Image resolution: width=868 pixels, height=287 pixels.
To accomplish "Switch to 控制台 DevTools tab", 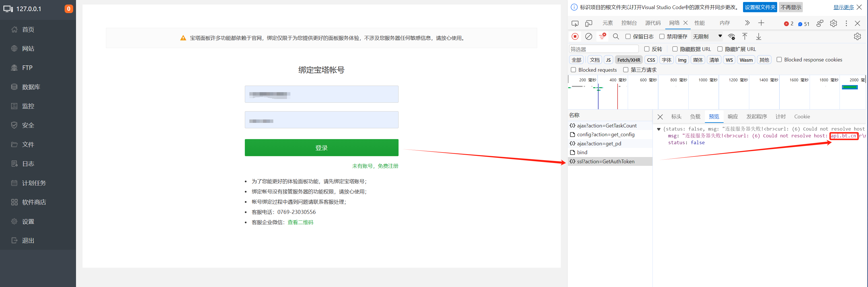I will coord(629,23).
